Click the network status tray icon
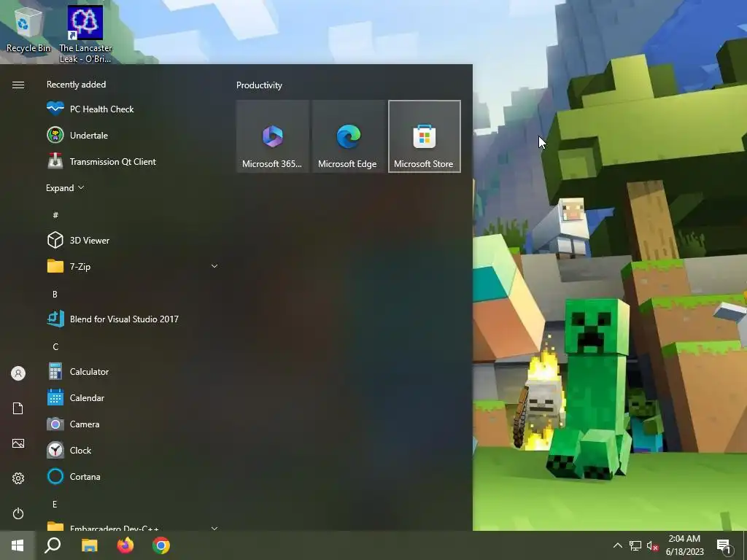This screenshot has height=560, width=747. point(635,545)
